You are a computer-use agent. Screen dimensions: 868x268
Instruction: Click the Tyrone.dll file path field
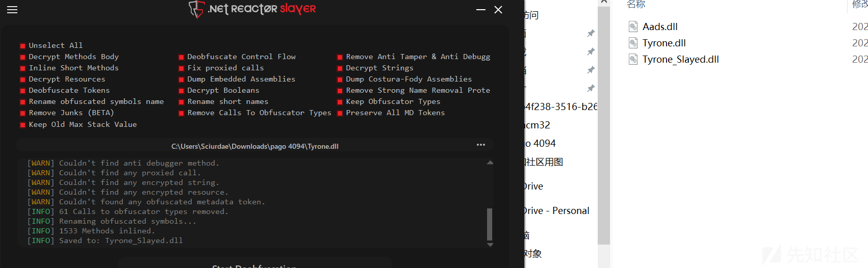click(255, 146)
